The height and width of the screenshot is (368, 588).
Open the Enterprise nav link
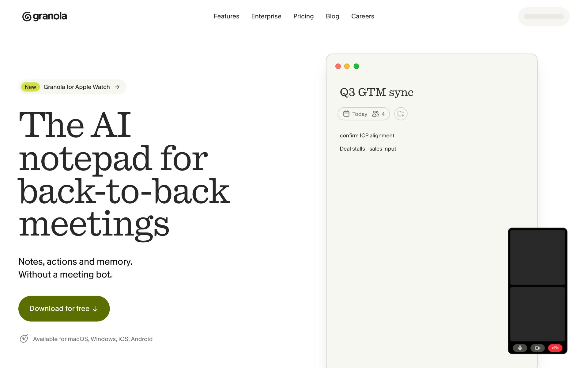pos(266,16)
